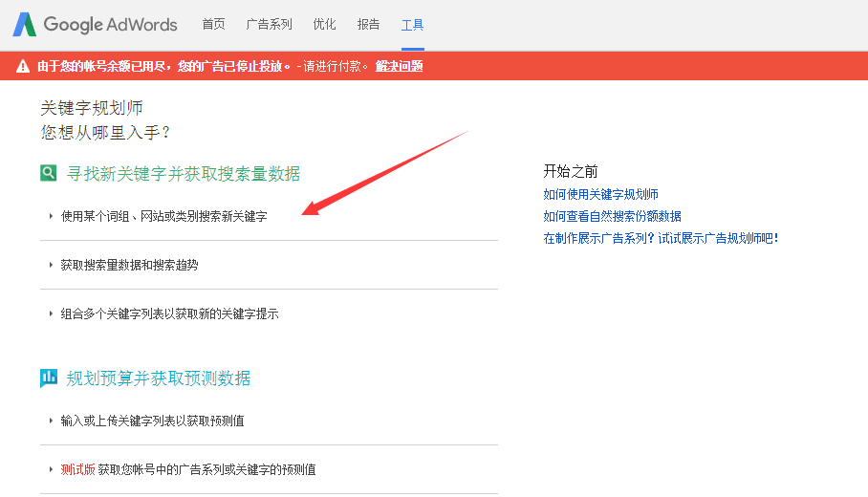
Task: Click the Google AdWords logo icon
Action: (24, 24)
